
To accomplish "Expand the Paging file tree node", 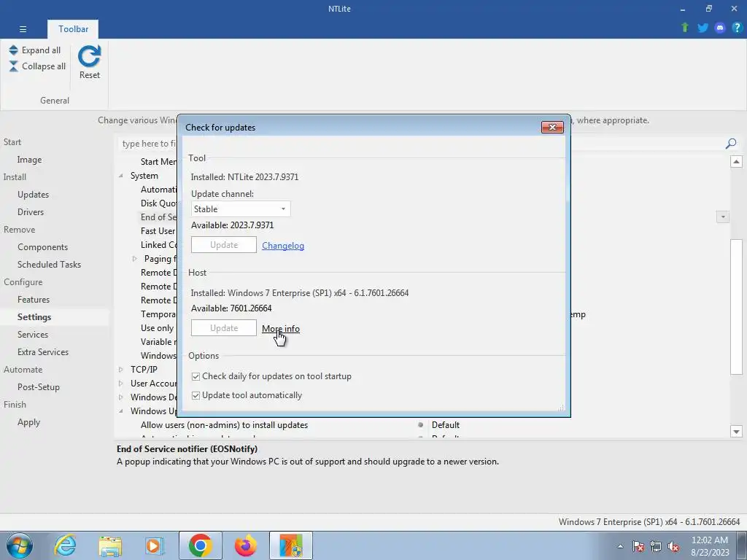I will pyautogui.click(x=134, y=259).
